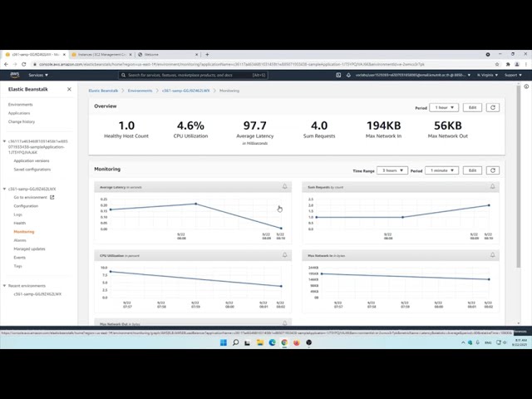
Task: Open Saved configurations link
Action: [32, 170]
